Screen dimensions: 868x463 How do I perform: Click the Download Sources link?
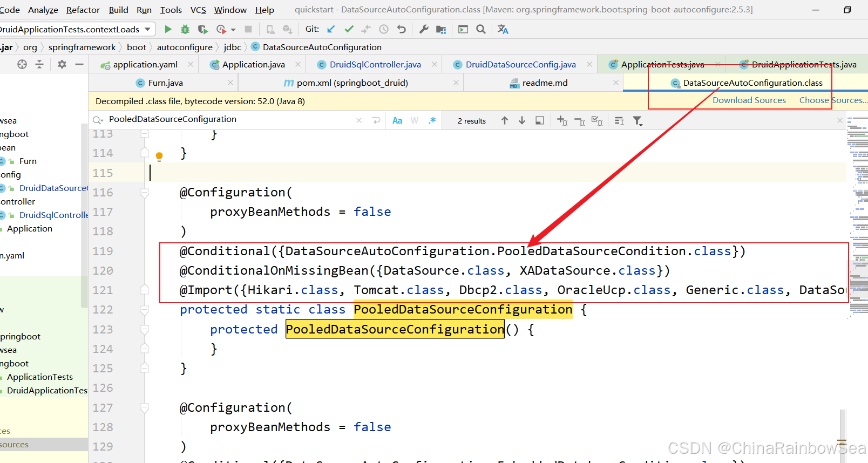pyautogui.click(x=749, y=100)
